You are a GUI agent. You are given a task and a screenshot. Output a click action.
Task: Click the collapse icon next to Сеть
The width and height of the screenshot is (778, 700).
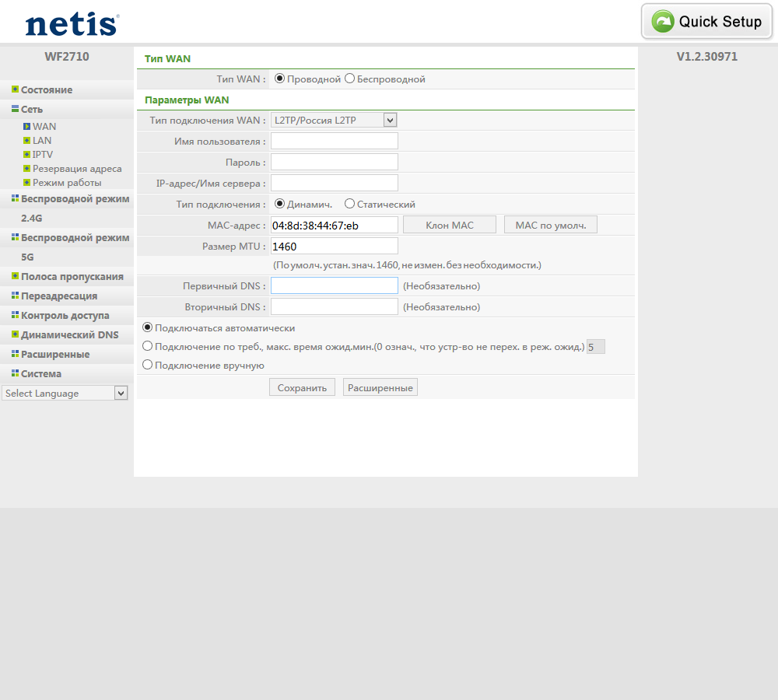click(x=15, y=109)
